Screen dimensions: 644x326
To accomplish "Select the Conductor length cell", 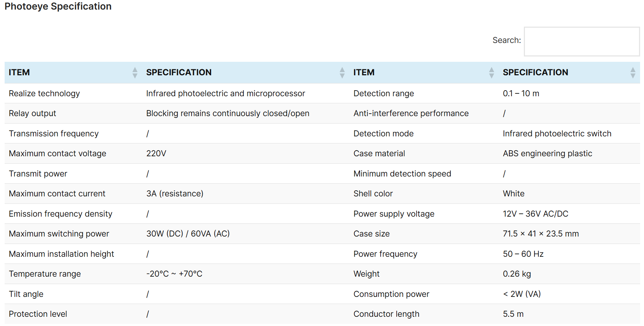I will click(x=386, y=314).
